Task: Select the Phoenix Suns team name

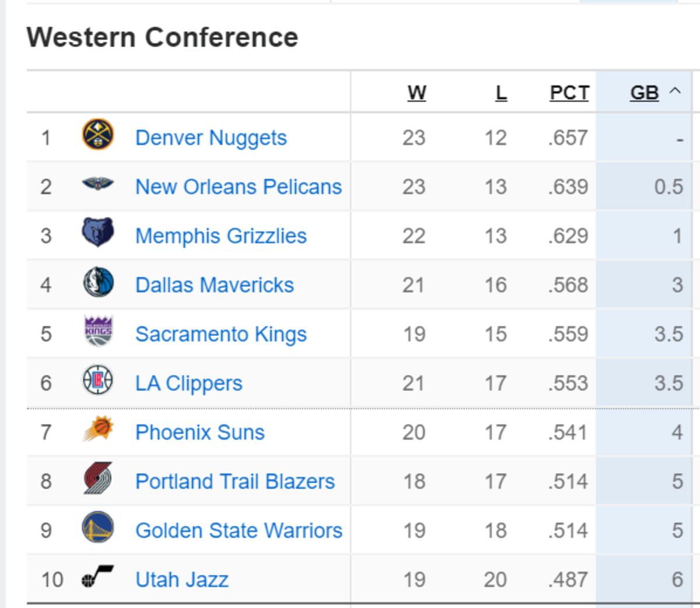Action: click(x=200, y=433)
